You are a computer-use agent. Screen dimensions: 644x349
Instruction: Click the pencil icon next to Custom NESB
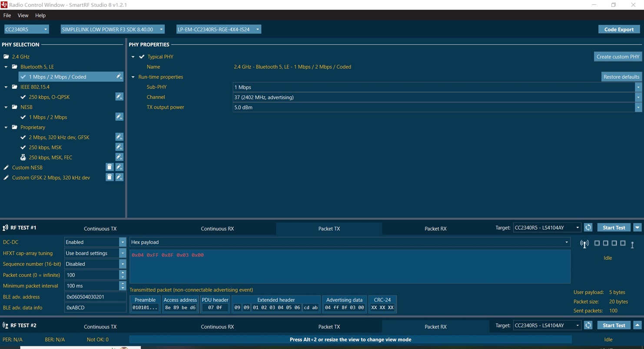tap(6, 168)
